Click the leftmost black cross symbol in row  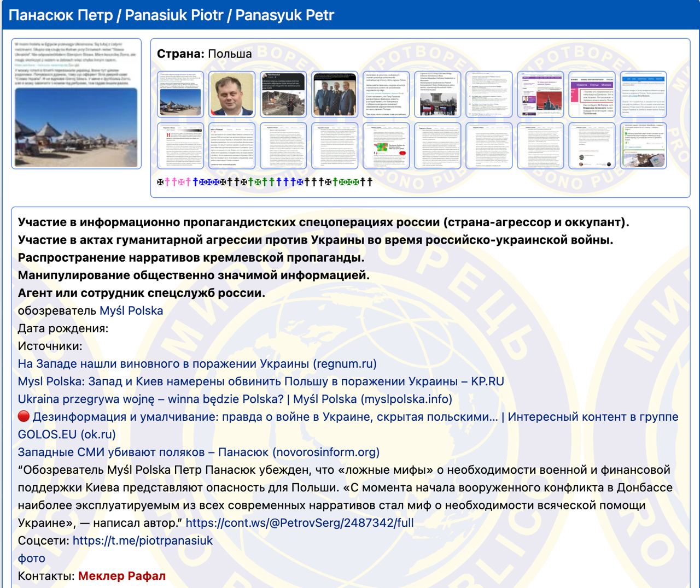[160, 182]
